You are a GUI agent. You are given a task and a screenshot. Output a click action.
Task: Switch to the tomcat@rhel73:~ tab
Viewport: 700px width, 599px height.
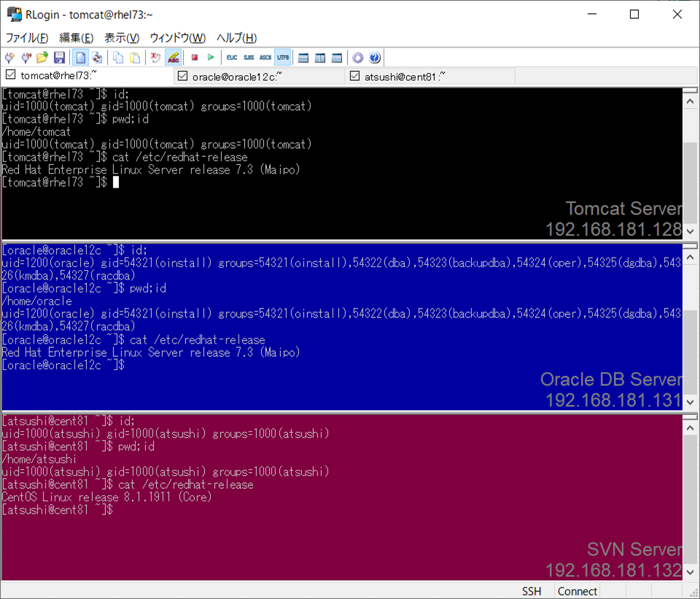[87, 75]
